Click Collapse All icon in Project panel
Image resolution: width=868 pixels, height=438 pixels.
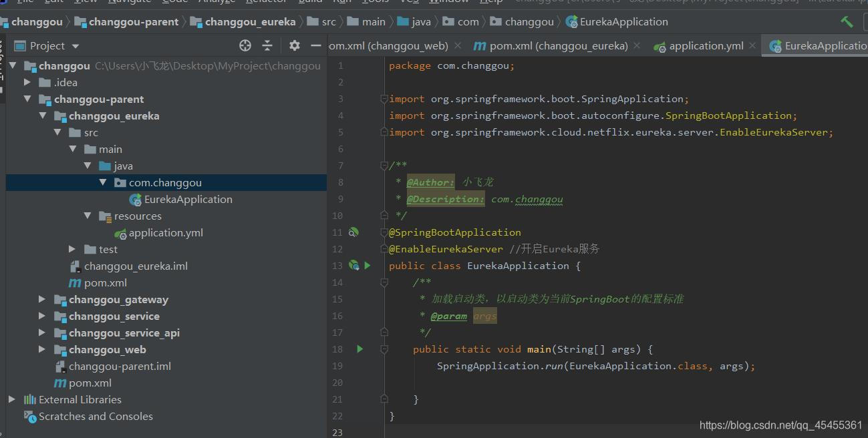point(267,45)
